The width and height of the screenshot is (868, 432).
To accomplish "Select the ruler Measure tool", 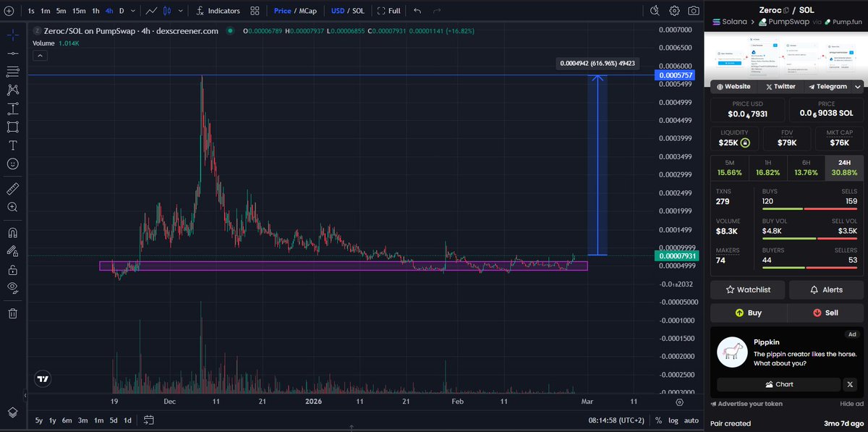I will click(x=12, y=188).
